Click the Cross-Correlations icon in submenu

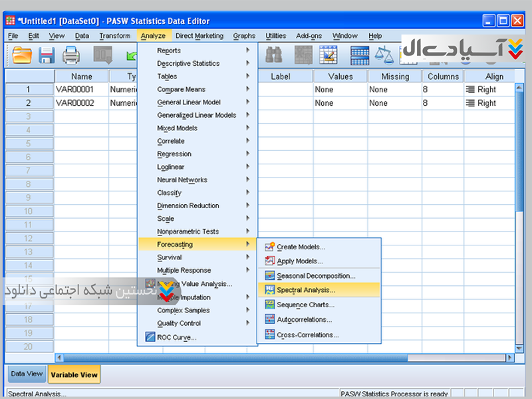(x=269, y=334)
